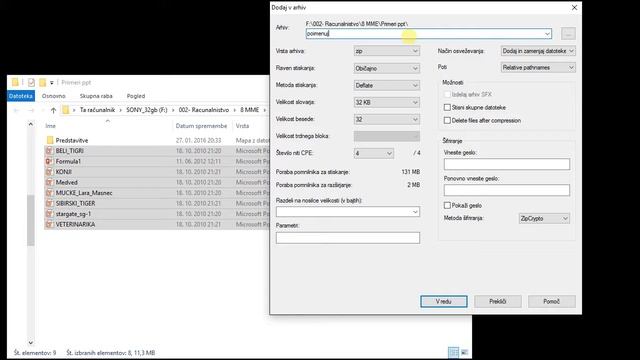The height and width of the screenshot is (360, 640).
Task: Open the Velikost slovarja 32 KB dropdown
Action: [387, 102]
